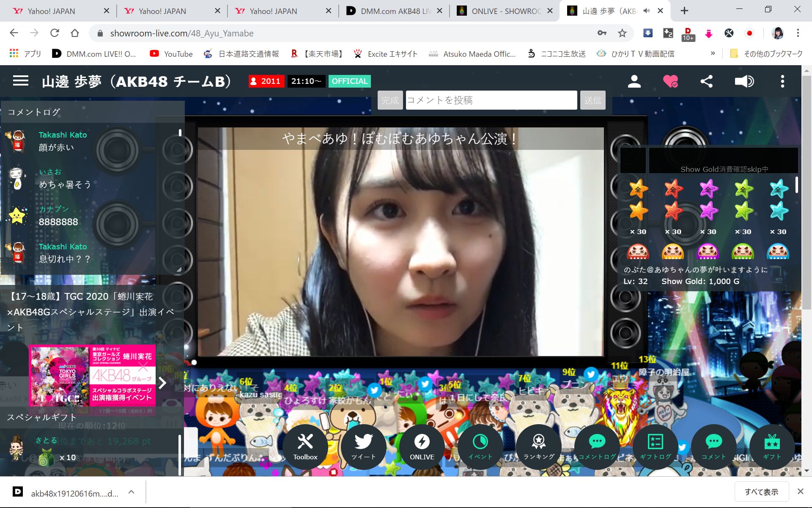Expand the akb48x download item chevron
This screenshot has width=812, height=508.
coord(132,492)
